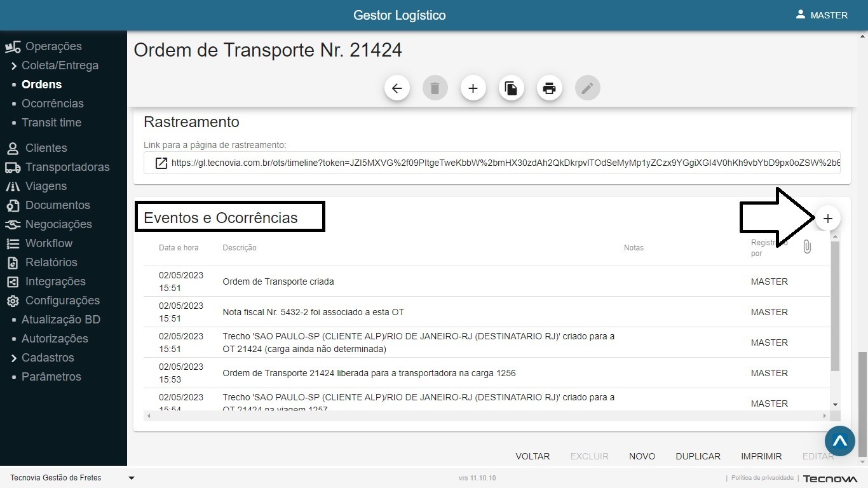Image resolution: width=868 pixels, height=488 pixels.
Task: Click the round Tecnovia floating help button
Action: 839,441
